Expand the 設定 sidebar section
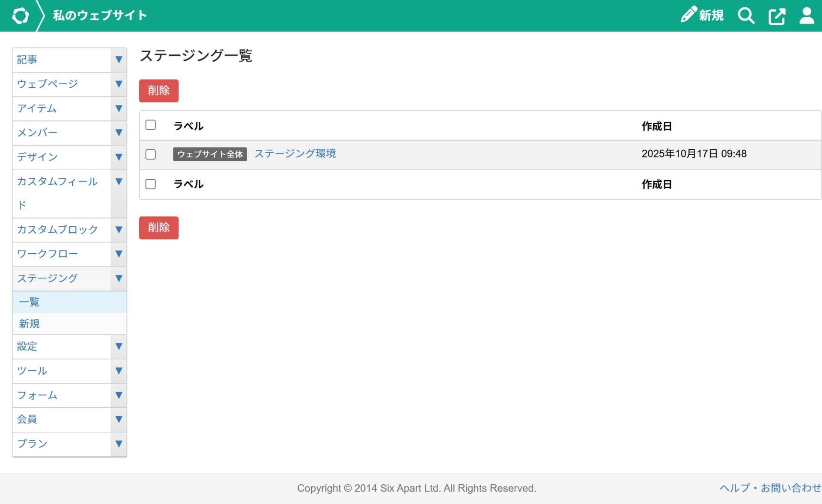The height and width of the screenshot is (504, 822). (x=119, y=347)
